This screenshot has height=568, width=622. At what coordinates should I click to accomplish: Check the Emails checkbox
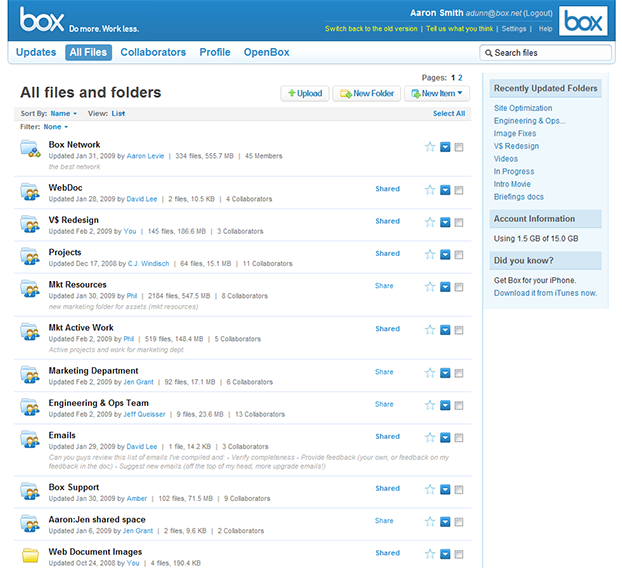pyautogui.click(x=459, y=438)
